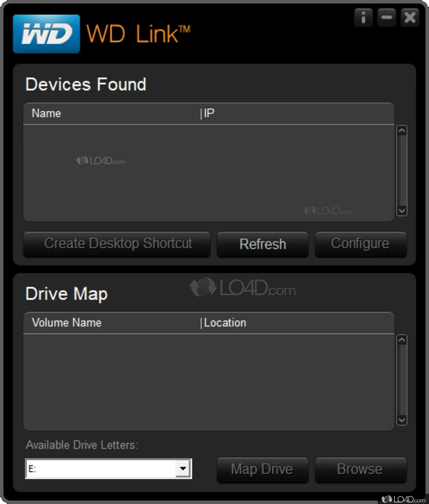Click the Map Drive button
429x504 pixels.
click(262, 469)
